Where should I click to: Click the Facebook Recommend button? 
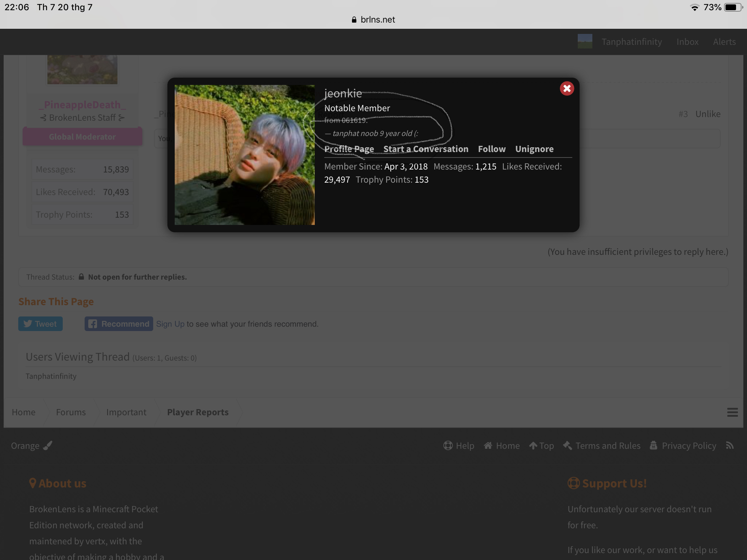[119, 324]
